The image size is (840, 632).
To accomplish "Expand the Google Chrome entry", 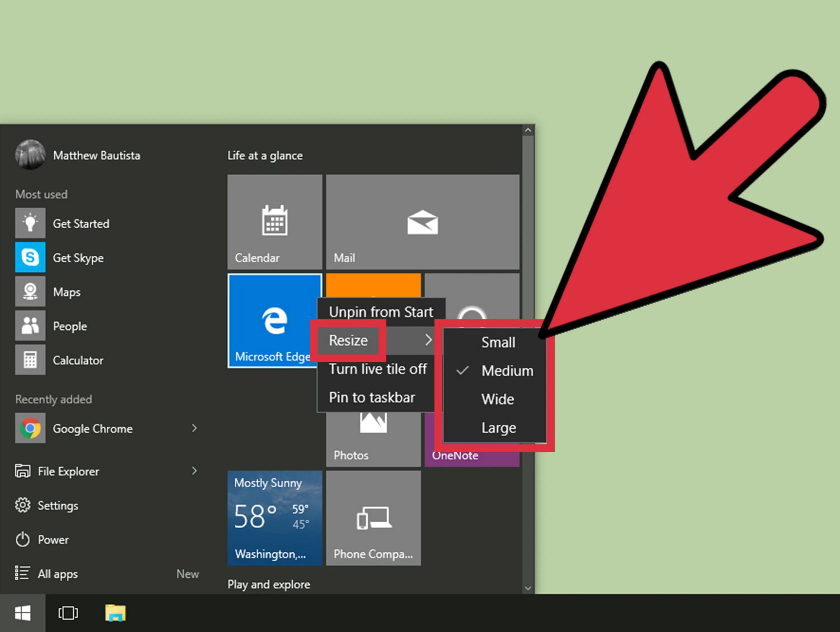I will pos(194,428).
